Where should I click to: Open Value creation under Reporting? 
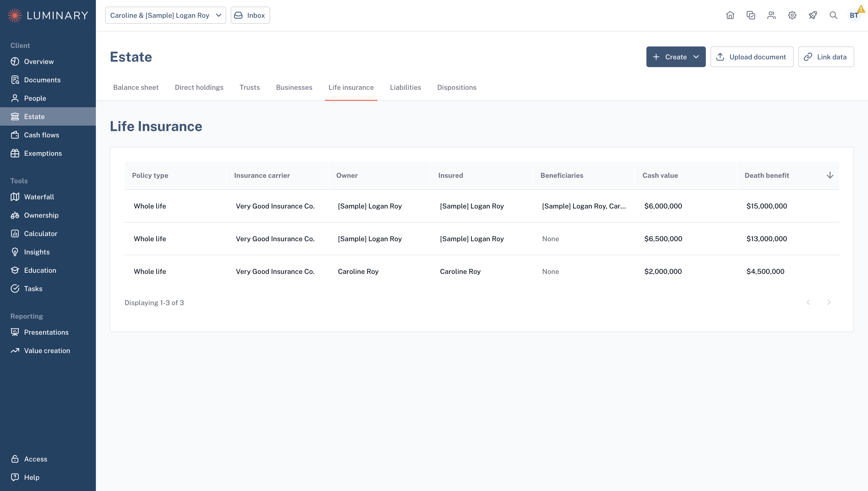coord(48,350)
